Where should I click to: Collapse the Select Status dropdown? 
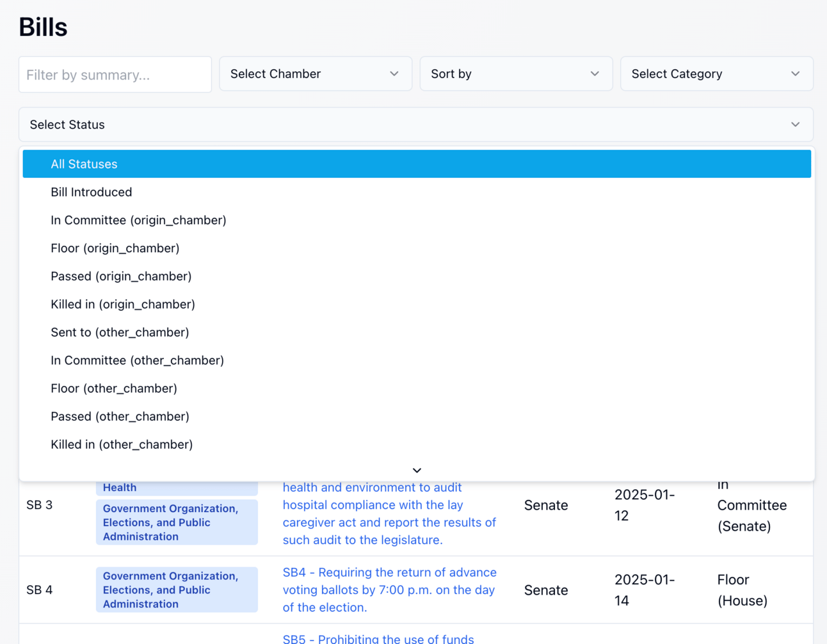tap(416, 124)
